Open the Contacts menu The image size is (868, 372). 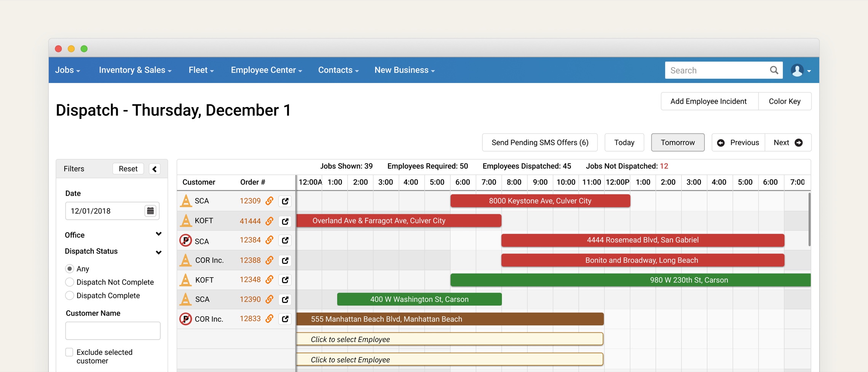point(338,70)
